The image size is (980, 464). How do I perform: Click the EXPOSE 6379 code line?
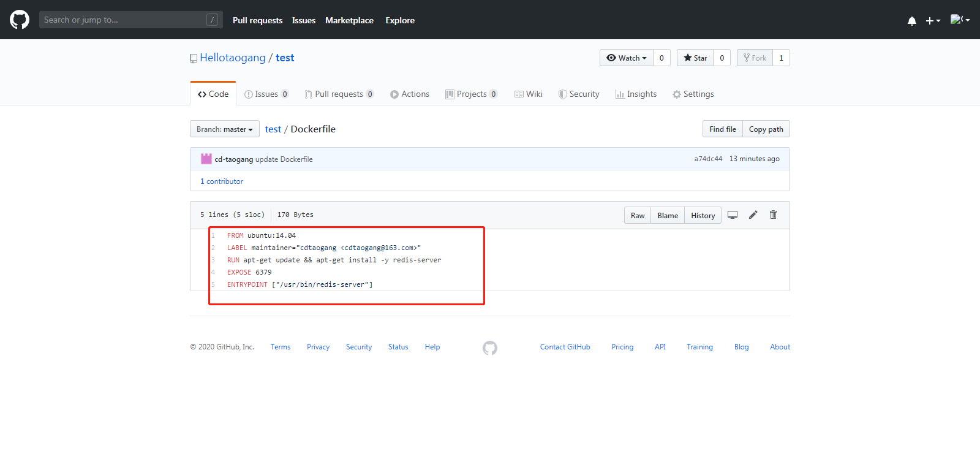[249, 272]
